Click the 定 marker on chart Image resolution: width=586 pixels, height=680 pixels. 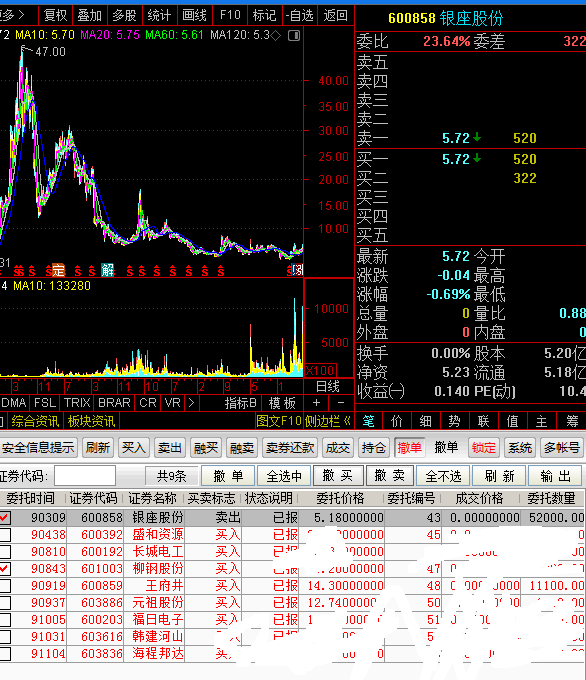58,270
